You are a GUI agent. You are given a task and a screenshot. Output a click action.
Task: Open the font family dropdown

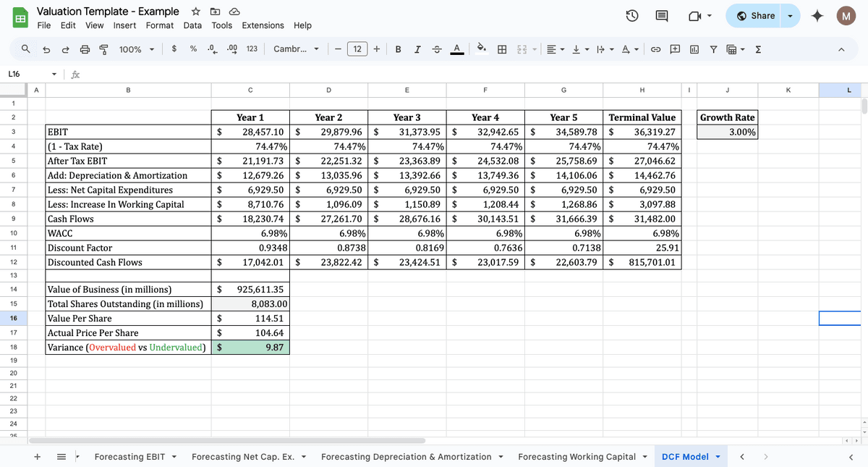tap(297, 49)
